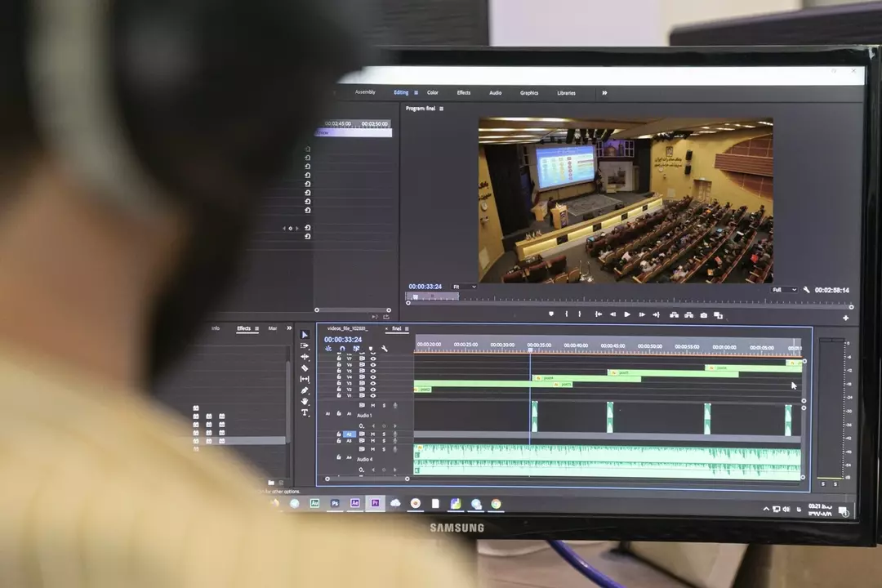Select the Selection arrow tool
The width and height of the screenshot is (882, 588).
point(305,335)
